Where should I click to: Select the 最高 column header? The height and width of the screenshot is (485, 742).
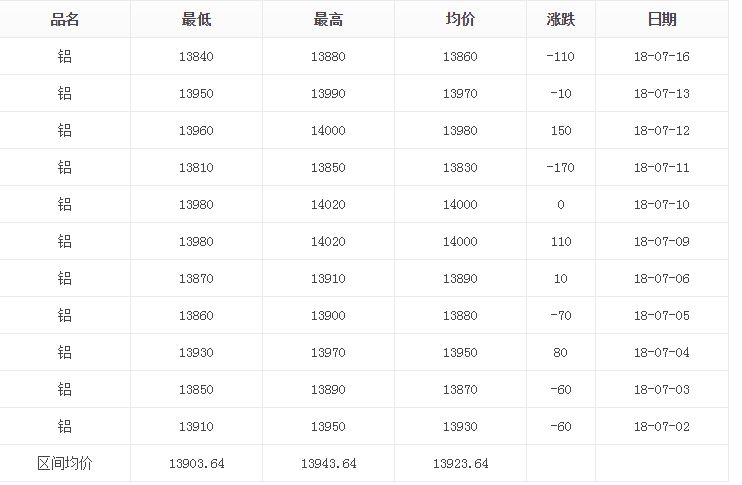(x=328, y=20)
